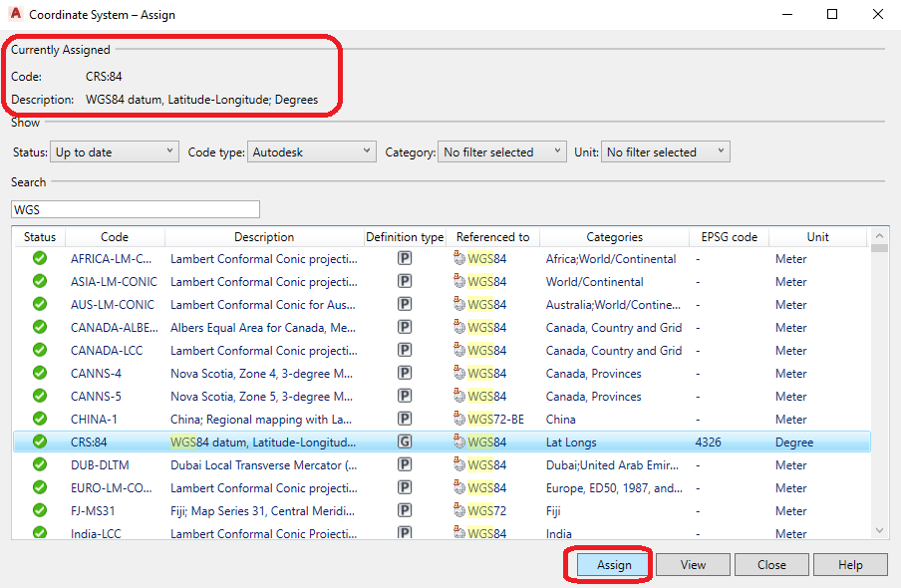Open Help for coordinate system assignment

coord(850,565)
